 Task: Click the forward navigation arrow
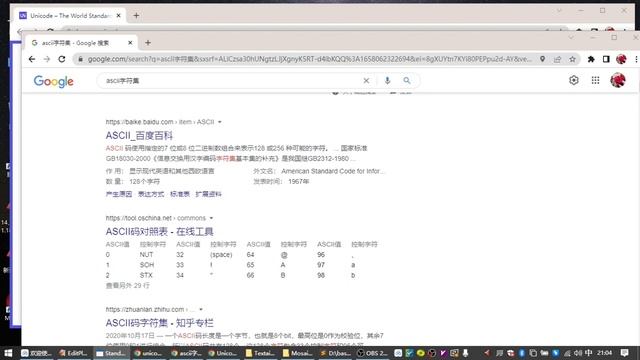(x=47, y=59)
